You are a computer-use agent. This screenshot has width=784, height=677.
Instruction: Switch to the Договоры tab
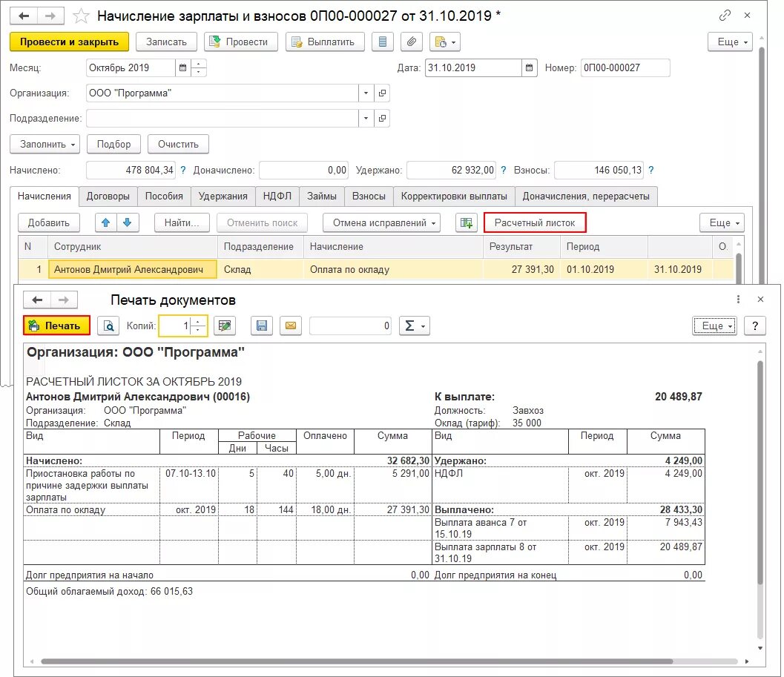coord(108,197)
